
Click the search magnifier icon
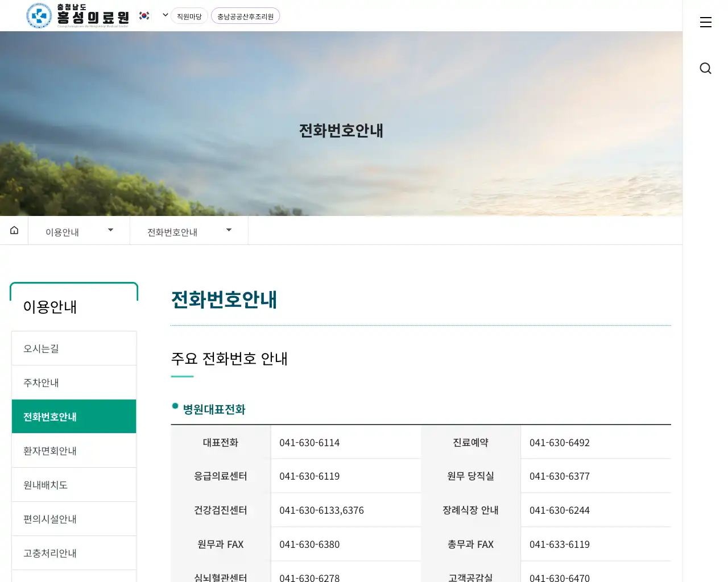(705, 68)
